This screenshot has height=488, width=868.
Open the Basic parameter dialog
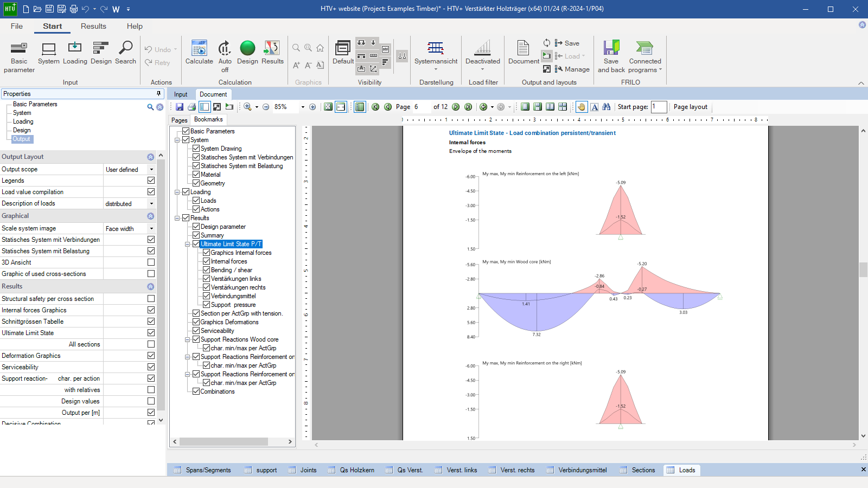click(19, 57)
